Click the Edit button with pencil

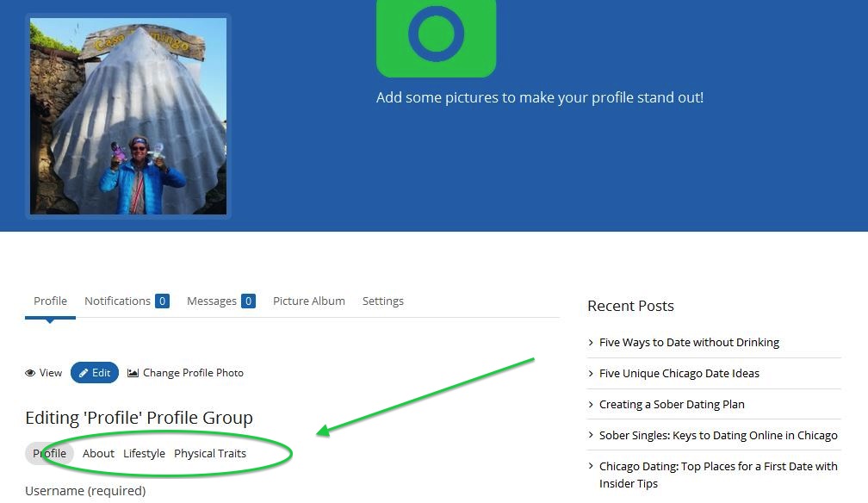[94, 372]
